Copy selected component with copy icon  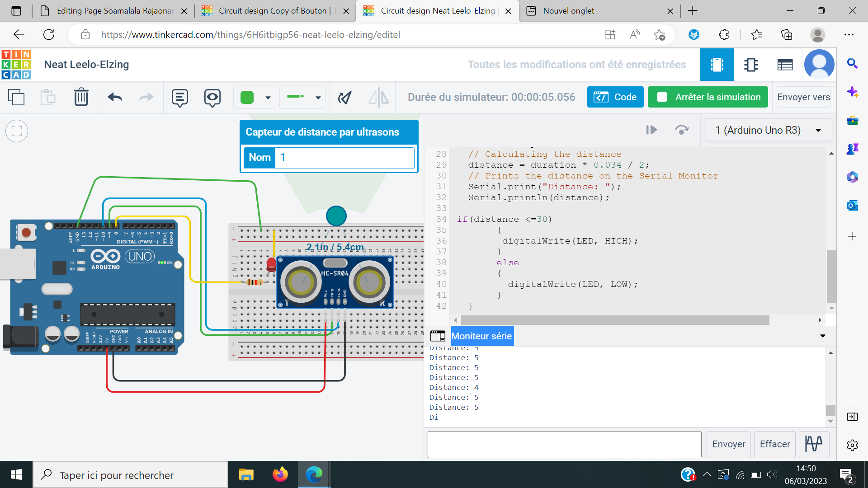point(16,97)
